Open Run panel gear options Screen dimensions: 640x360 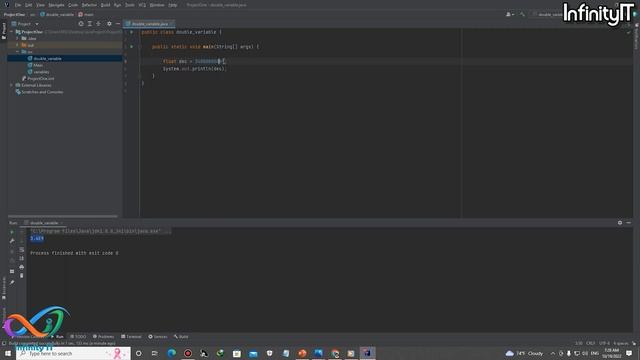[620, 223]
